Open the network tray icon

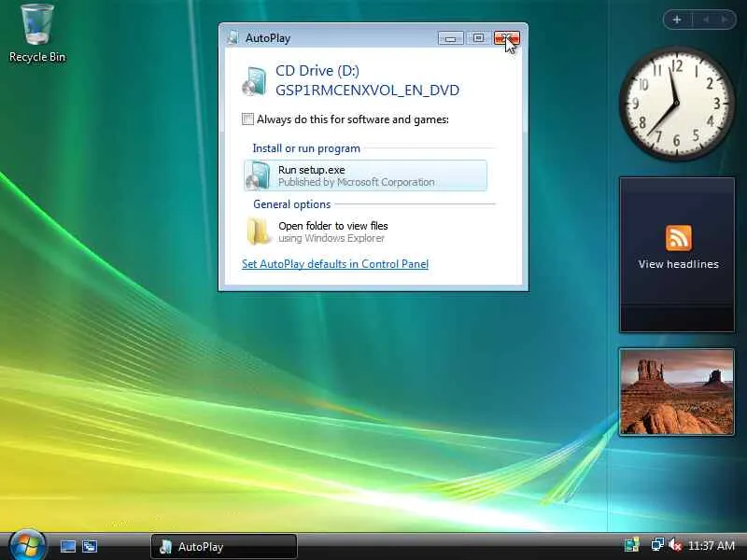coord(657,544)
